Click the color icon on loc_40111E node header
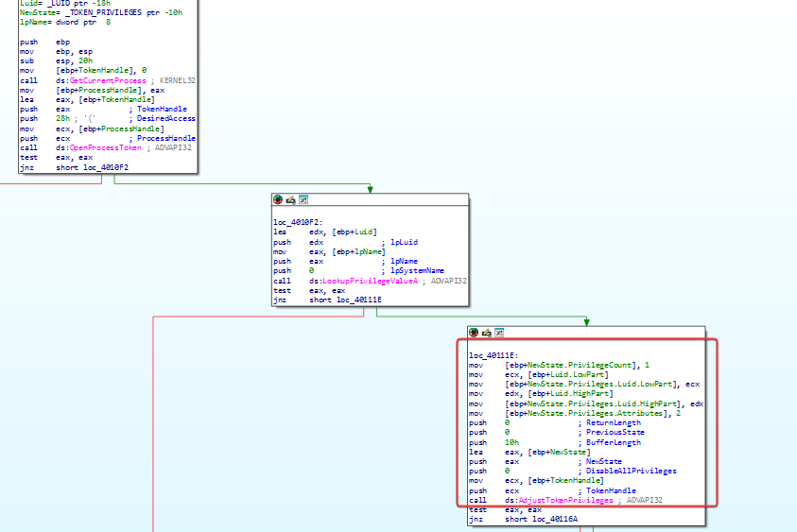797x532 pixels. [474, 333]
